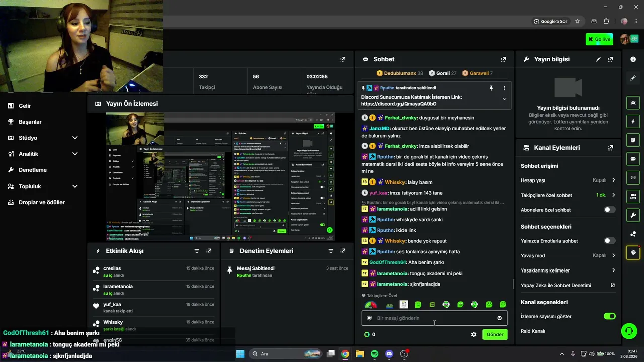This screenshot has height=362, width=644.
Task: Open Chrome's extensions puzzle icon
Action: click(x=606, y=21)
